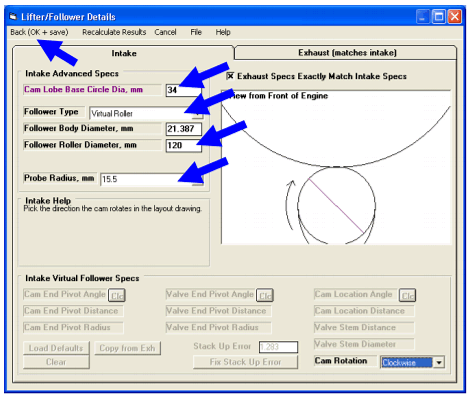Click Clc button beside Cam End Pivot Angle
The width and height of the screenshot is (471, 398).
pos(117,296)
